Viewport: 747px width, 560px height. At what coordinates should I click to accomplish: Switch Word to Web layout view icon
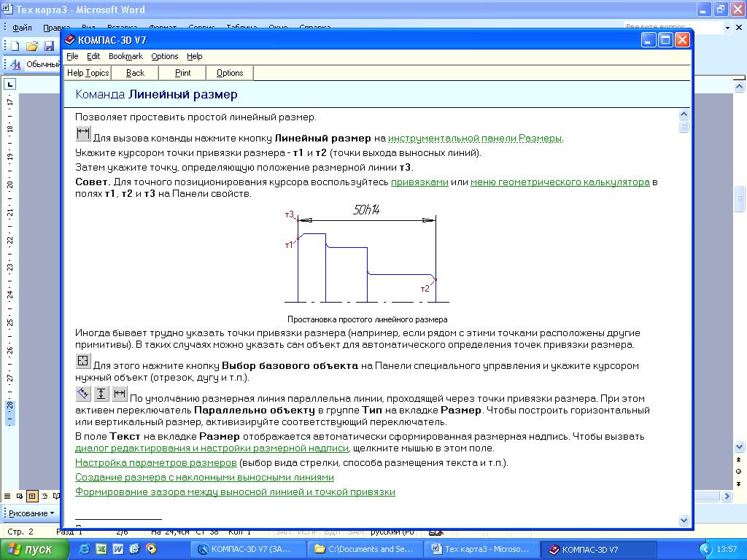click(x=20, y=496)
